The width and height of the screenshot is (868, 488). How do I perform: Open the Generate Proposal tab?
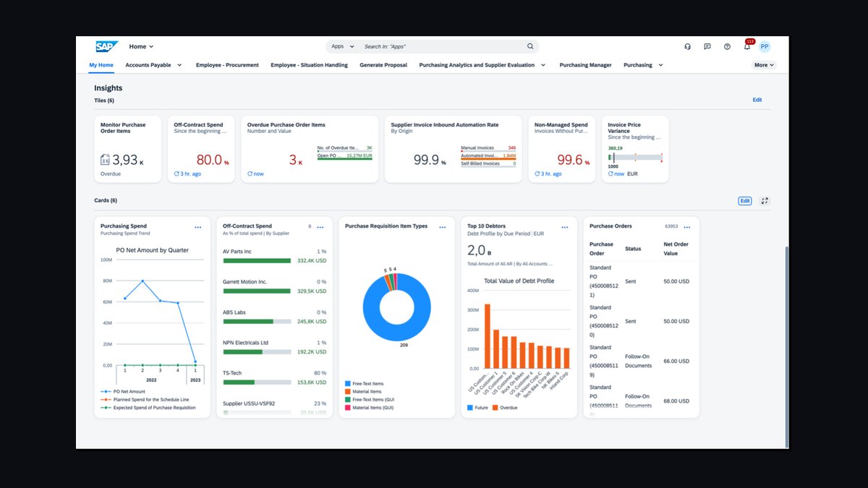tap(383, 65)
